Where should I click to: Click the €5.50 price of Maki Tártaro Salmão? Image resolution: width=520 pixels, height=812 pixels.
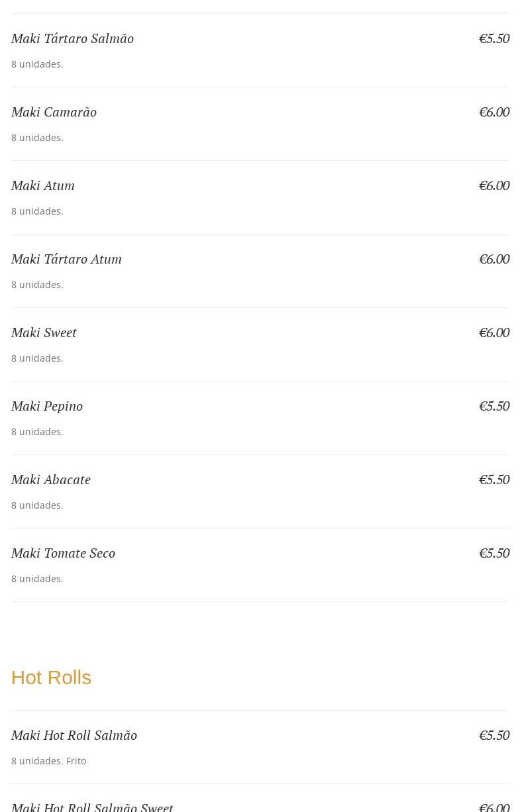point(494,38)
